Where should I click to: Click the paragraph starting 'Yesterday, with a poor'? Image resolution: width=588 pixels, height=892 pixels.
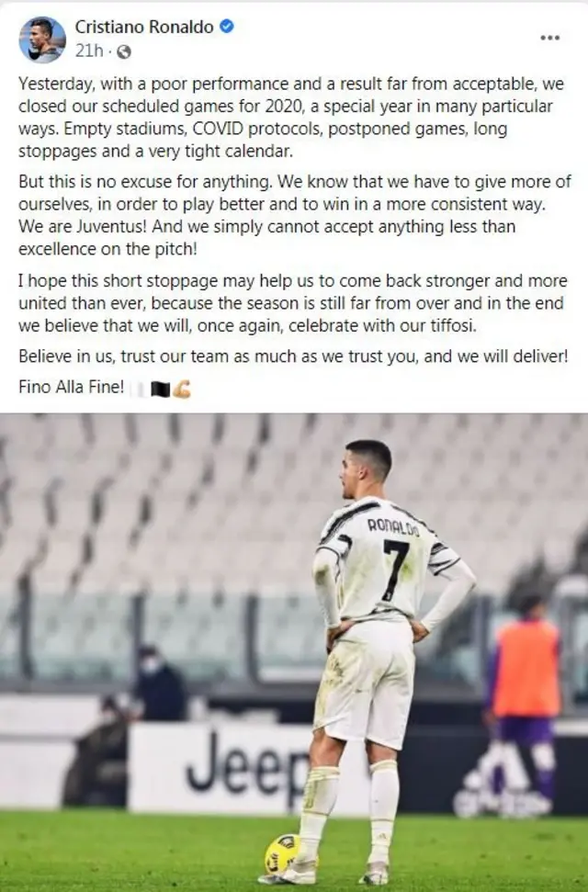click(291, 118)
